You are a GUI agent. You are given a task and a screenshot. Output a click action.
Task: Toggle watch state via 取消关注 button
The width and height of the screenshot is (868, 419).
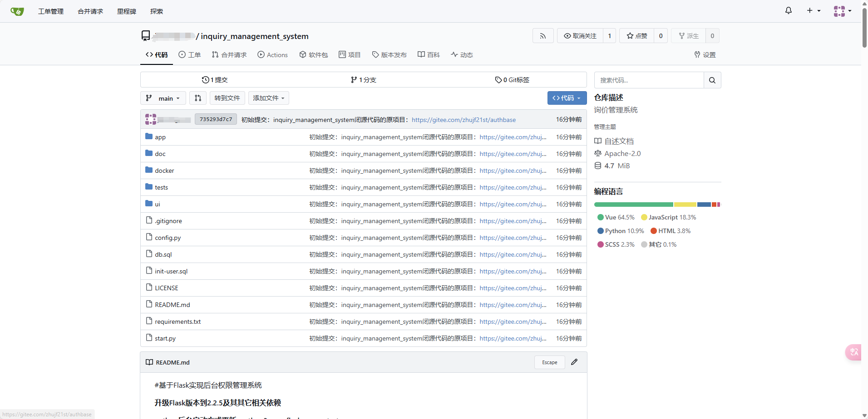(x=580, y=35)
